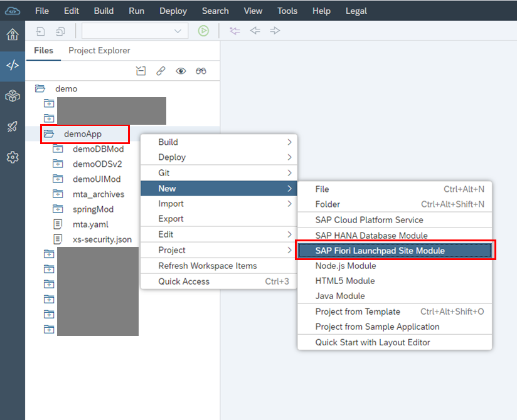Image resolution: width=517 pixels, height=420 pixels.
Task: Open the Search menu
Action: pyautogui.click(x=215, y=11)
